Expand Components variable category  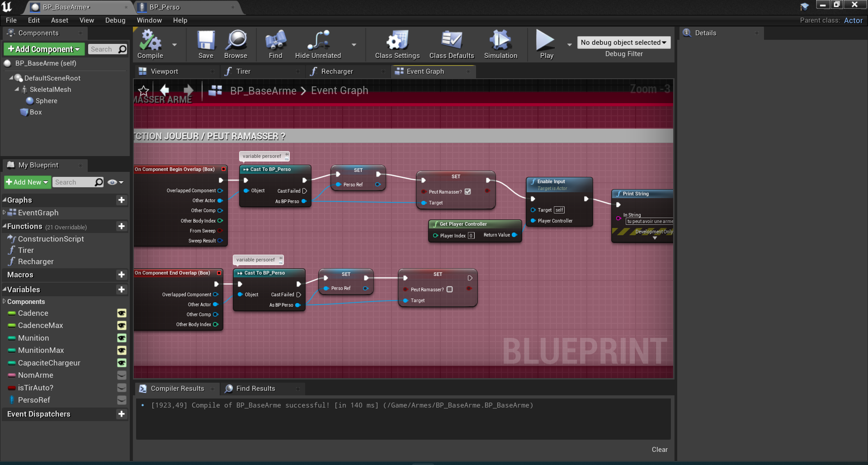(x=5, y=301)
